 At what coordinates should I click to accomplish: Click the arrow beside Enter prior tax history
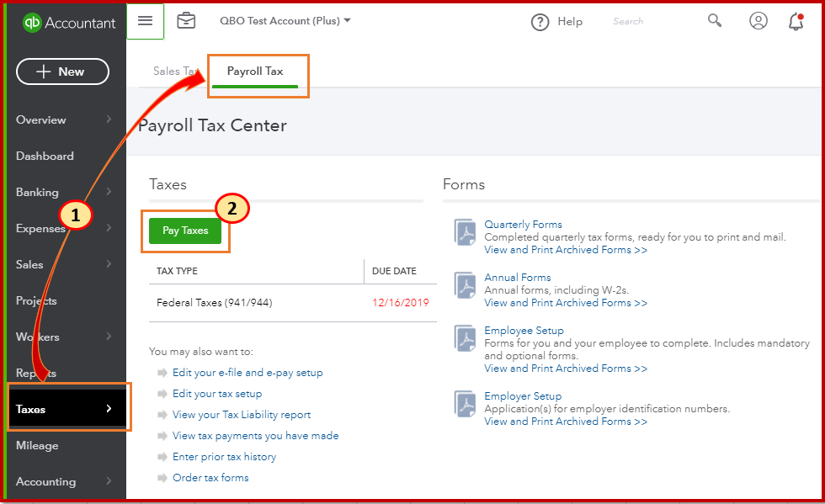[x=162, y=457]
